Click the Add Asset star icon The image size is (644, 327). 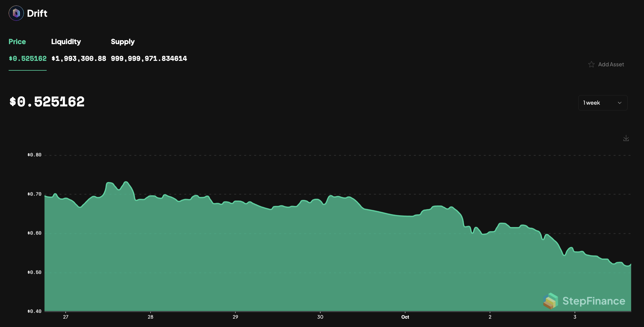(591, 64)
